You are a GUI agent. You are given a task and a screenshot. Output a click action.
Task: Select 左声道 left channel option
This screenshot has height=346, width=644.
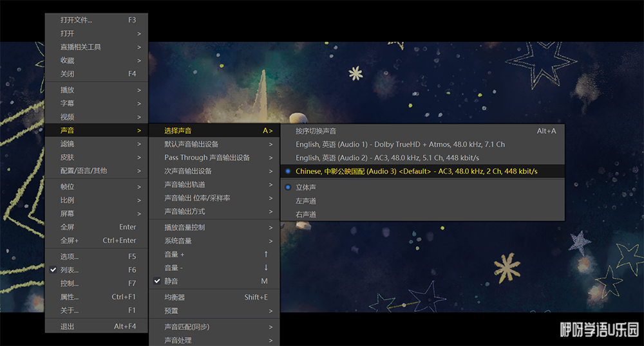pos(306,201)
